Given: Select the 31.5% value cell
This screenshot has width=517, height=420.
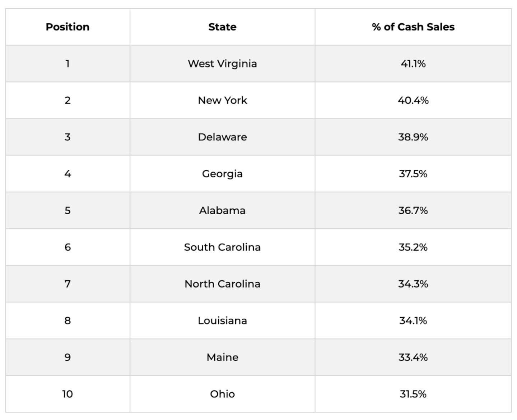Looking at the screenshot, I should pos(413,394).
